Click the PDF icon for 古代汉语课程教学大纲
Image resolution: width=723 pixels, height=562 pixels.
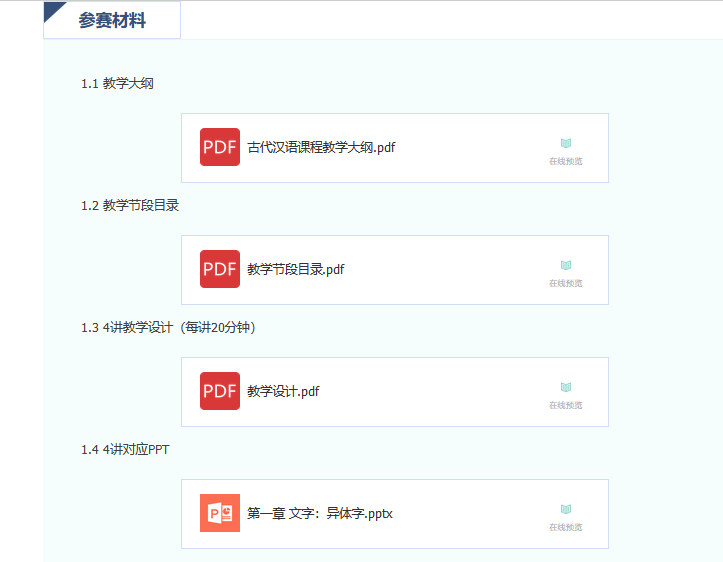point(219,147)
